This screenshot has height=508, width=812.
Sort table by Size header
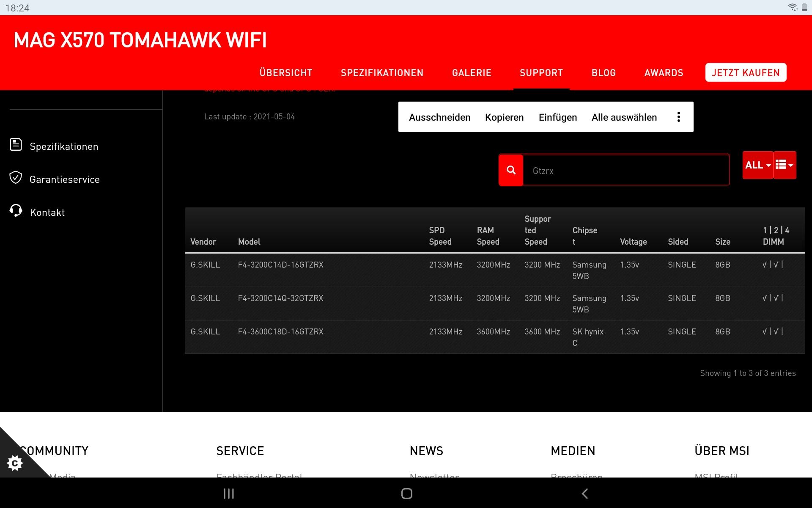click(723, 242)
